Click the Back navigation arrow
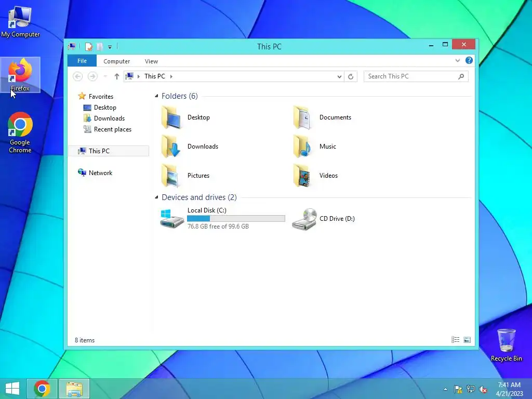Screen dimensions: 532x399 tap(78, 76)
